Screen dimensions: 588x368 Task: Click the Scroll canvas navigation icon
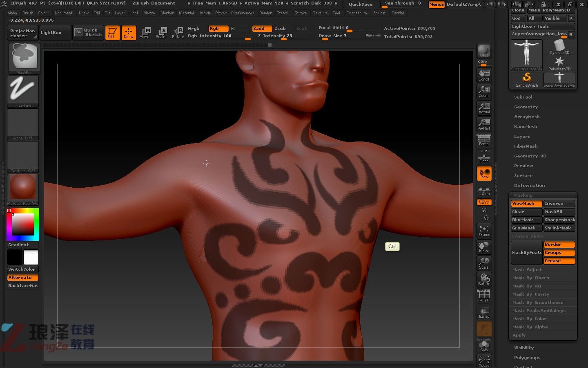click(x=484, y=75)
